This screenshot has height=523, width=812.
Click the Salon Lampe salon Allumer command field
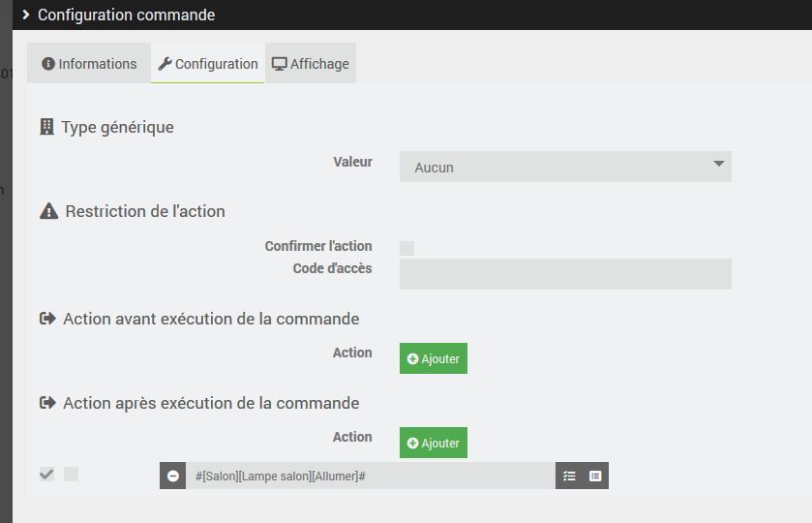(x=370, y=476)
